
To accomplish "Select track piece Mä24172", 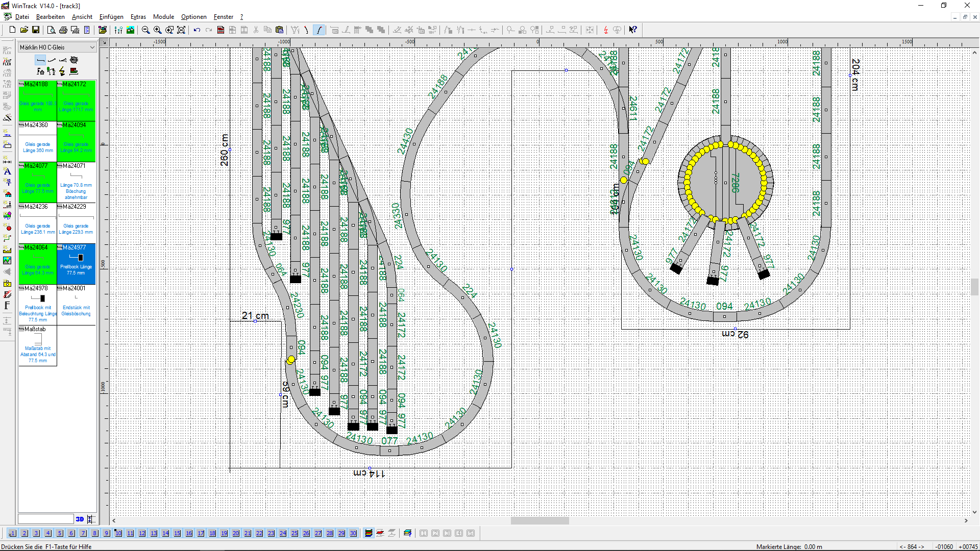I will (x=76, y=101).
